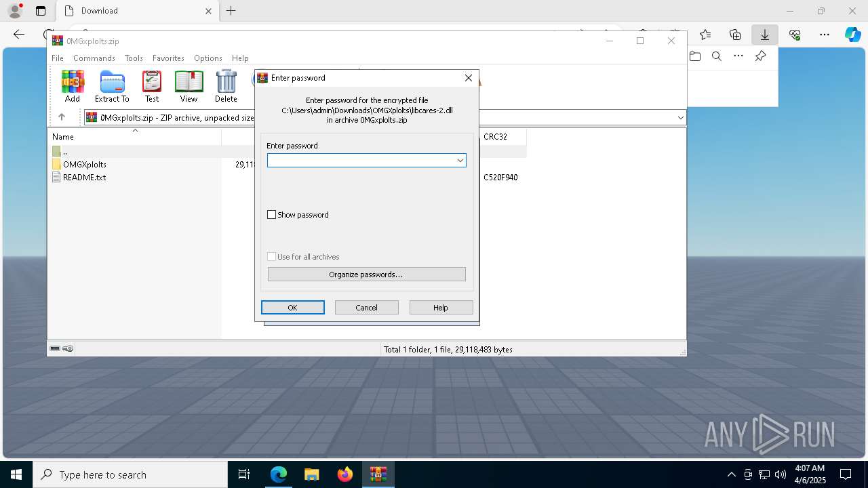Close the Download browser tab
The image size is (868, 488).
[x=209, y=11]
